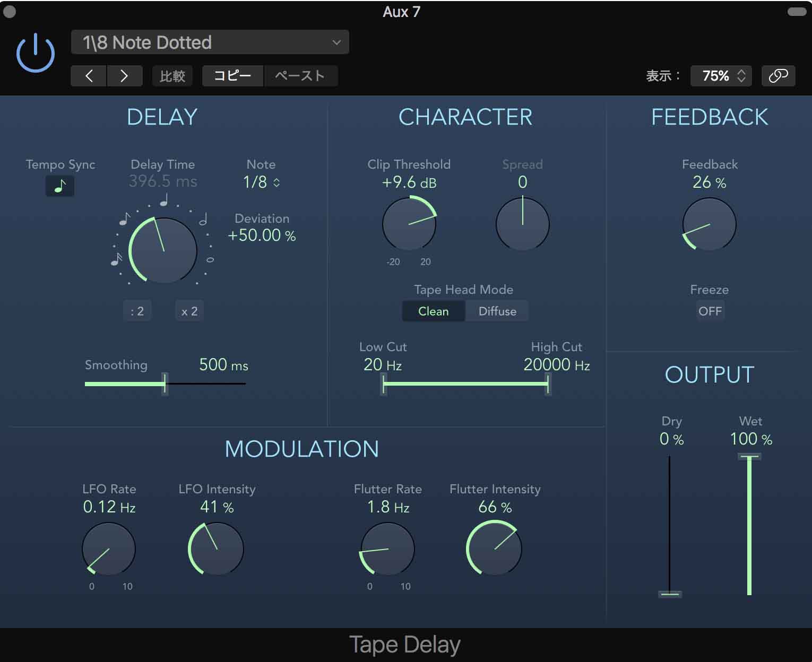The width and height of the screenshot is (812, 662).
Task: Toggle the plugin power bypass button
Action: point(36,53)
